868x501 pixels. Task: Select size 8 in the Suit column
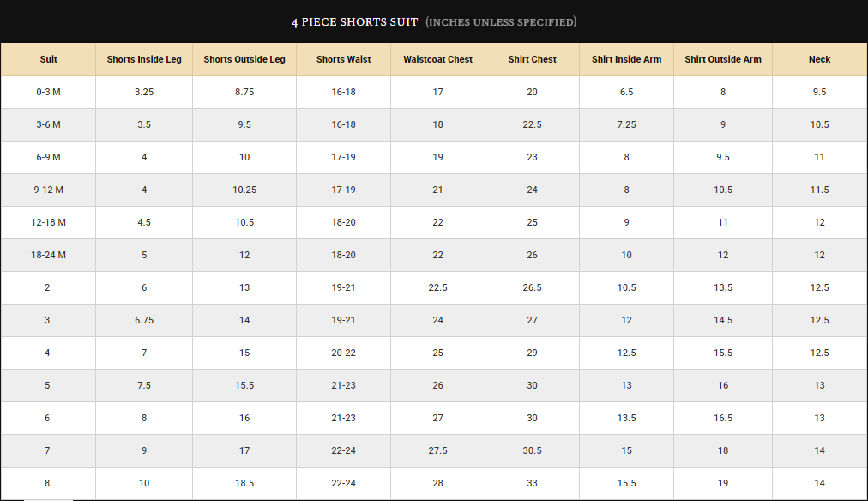48,483
